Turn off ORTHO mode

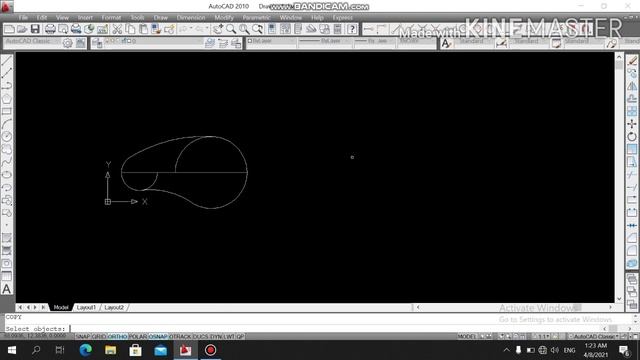coord(118,337)
